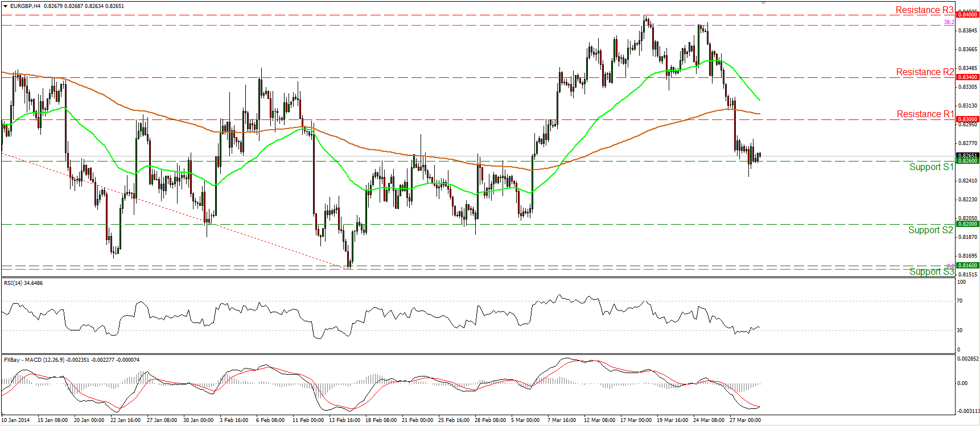This screenshot has width=980, height=426.
Task: Click the 0.82600 green price tag
Action: click(967, 161)
